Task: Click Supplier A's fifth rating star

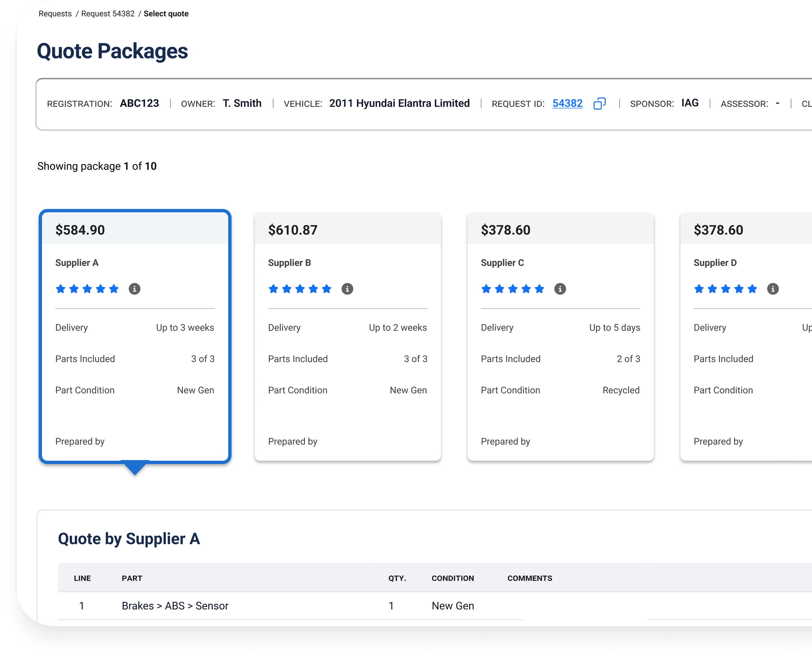Action: (114, 289)
